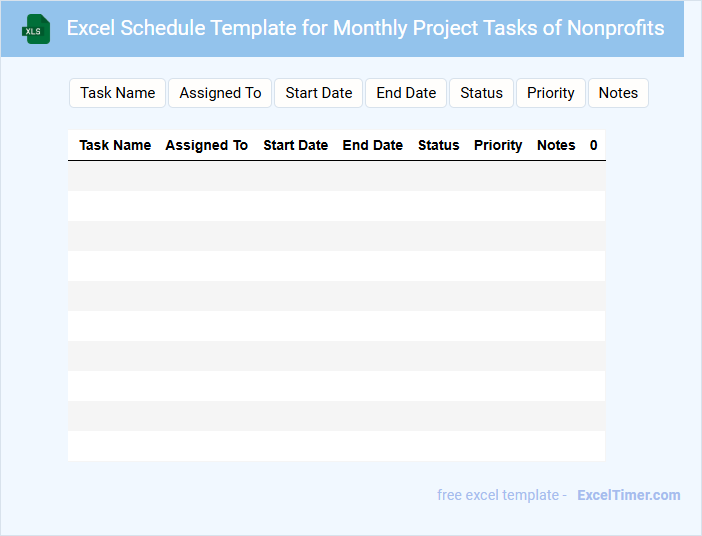
Task: Click the last empty table row
Action: point(336,446)
